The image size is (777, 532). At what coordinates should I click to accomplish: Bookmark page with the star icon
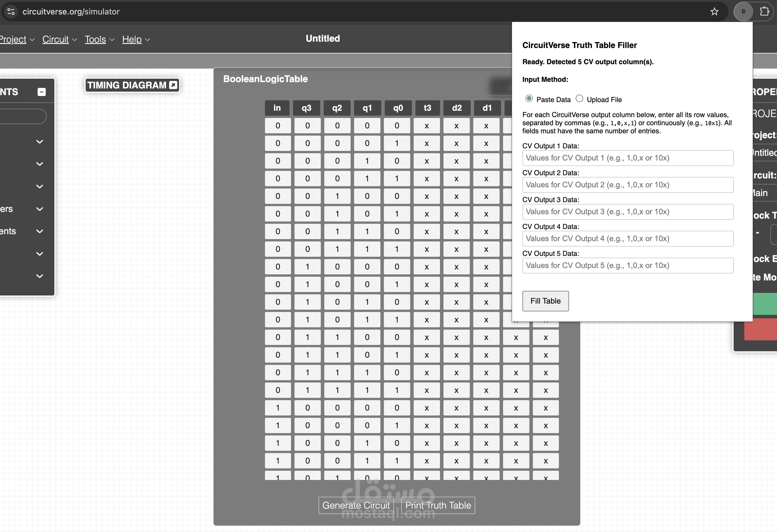[x=715, y=12]
